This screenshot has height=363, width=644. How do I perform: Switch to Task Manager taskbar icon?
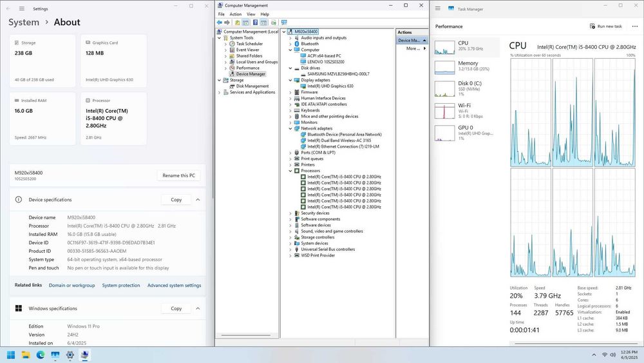(x=55, y=355)
